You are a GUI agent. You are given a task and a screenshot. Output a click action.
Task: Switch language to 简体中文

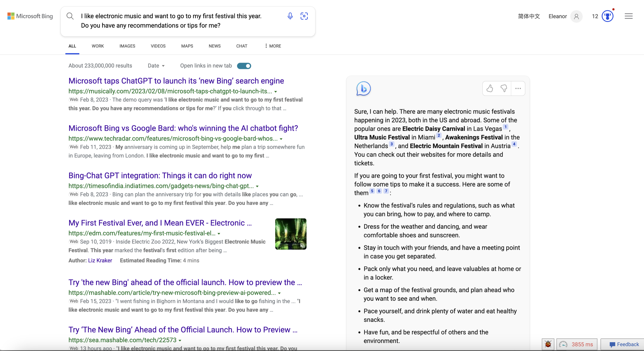point(529,16)
